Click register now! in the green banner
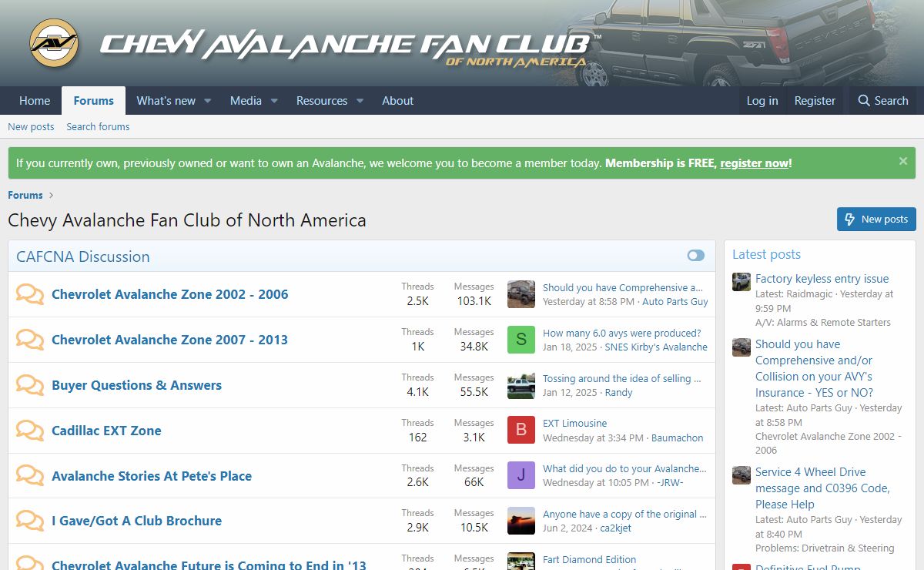Viewport: 924px width, 570px height. tap(755, 163)
